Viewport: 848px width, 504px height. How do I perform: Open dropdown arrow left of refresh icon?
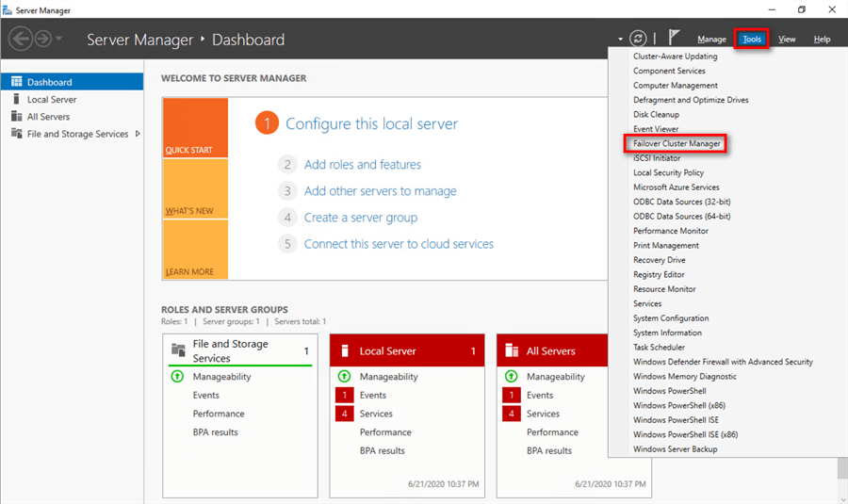pos(620,39)
